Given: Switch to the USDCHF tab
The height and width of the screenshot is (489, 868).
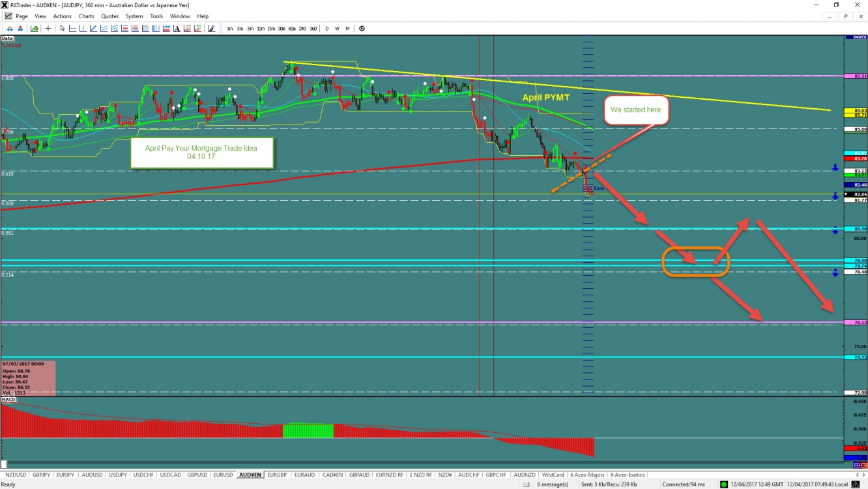Looking at the screenshot, I should 144,475.
